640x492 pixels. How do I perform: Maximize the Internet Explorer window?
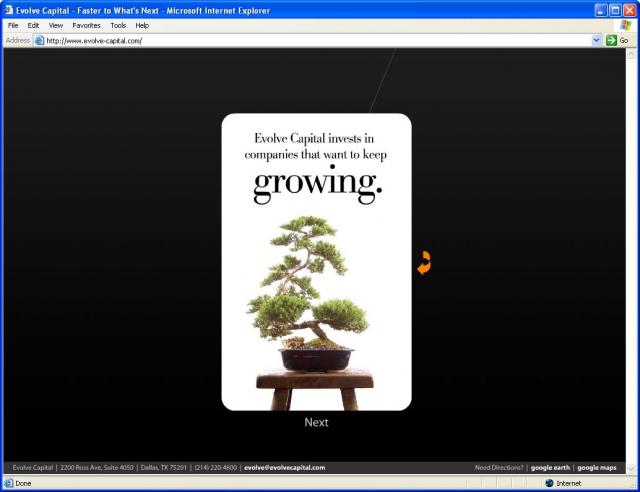coord(614,9)
